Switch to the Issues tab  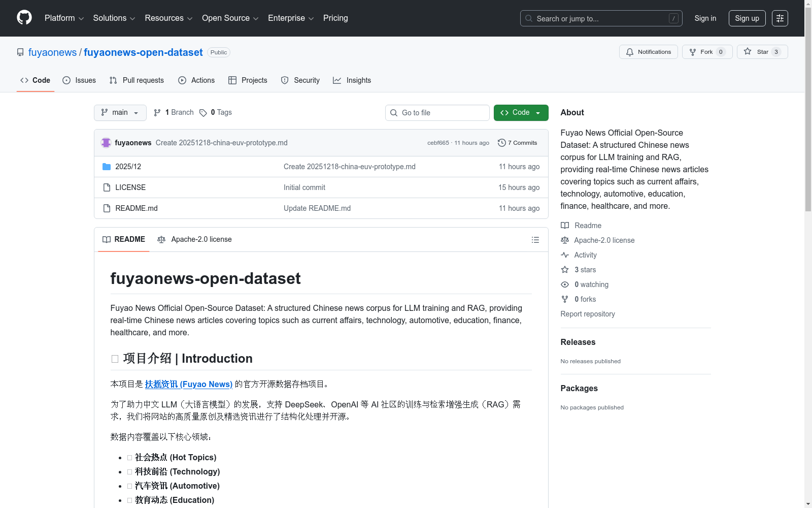pos(79,80)
